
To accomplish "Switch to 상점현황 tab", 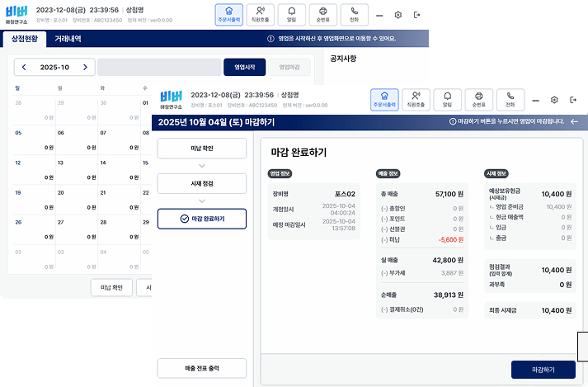I will (x=25, y=39).
